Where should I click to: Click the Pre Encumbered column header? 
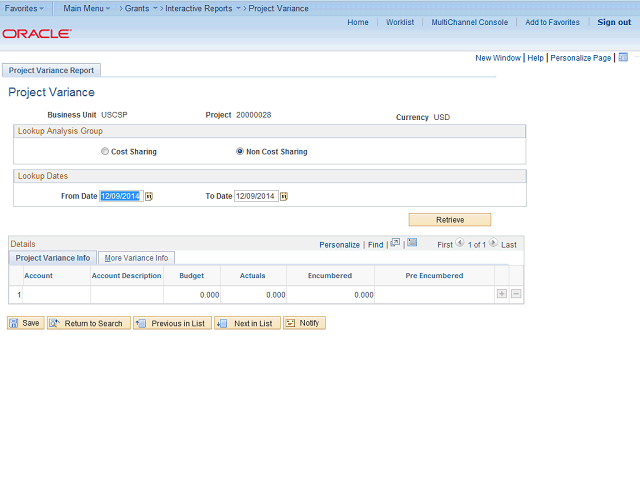pyautogui.click(x=434, y=276)
